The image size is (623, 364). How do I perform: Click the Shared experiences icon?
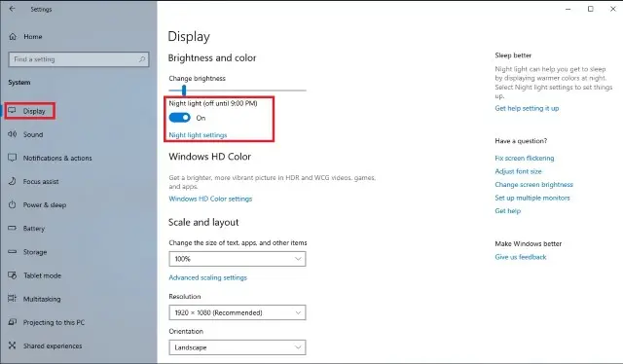point(12,346)
